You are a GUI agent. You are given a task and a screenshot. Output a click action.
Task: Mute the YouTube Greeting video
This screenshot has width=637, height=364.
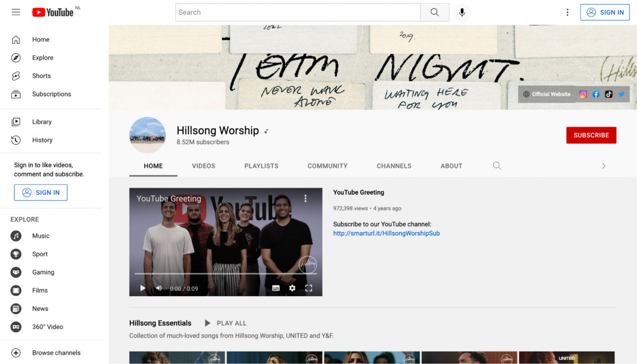[x=159, y=288]
